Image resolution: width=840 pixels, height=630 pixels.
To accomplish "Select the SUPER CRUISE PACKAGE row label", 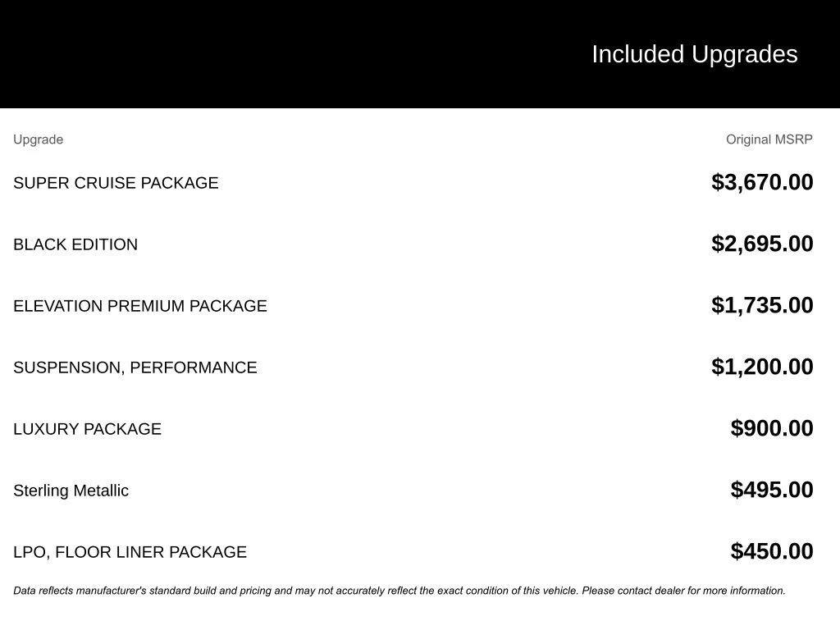I will tap(116, 183).
